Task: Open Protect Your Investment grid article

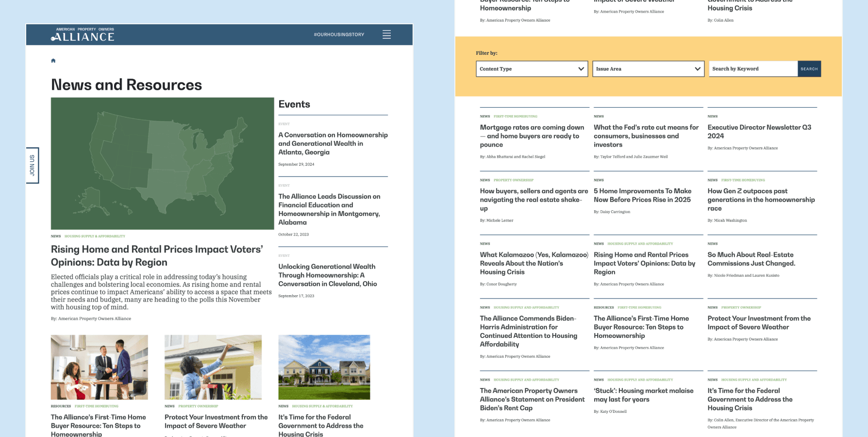Action: pyautogui.click(x=759, y=323)
